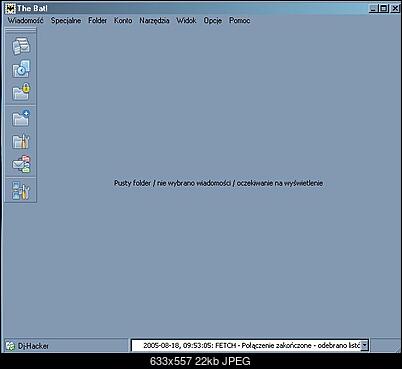This screenshot has height=369, width=402.
Task: Click the DjHacker account name in status bar
Action: click(33, 346)
